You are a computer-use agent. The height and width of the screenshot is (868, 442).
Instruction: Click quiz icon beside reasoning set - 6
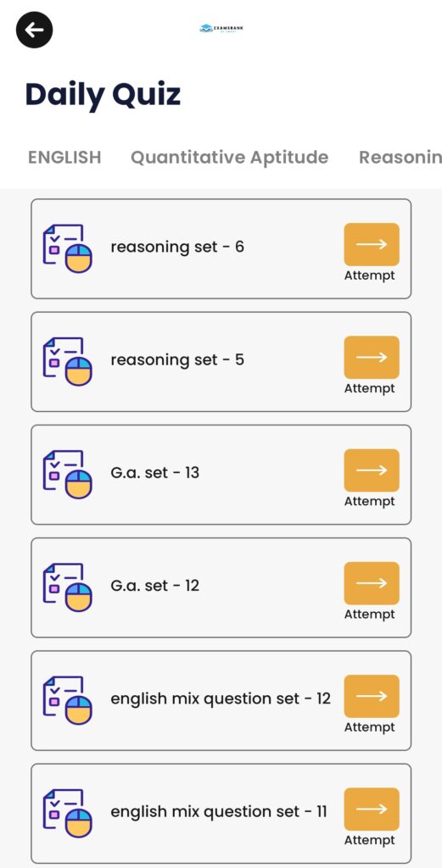68,248
